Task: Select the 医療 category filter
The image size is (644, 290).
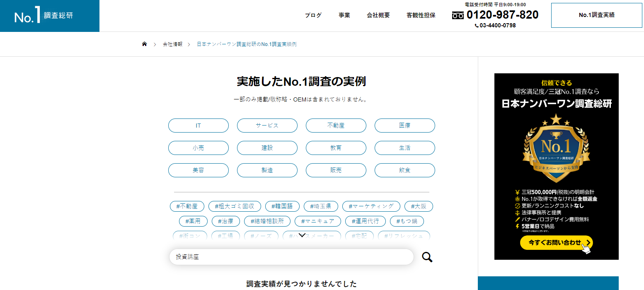Action: pyautogui.click(x=404, y=126)
